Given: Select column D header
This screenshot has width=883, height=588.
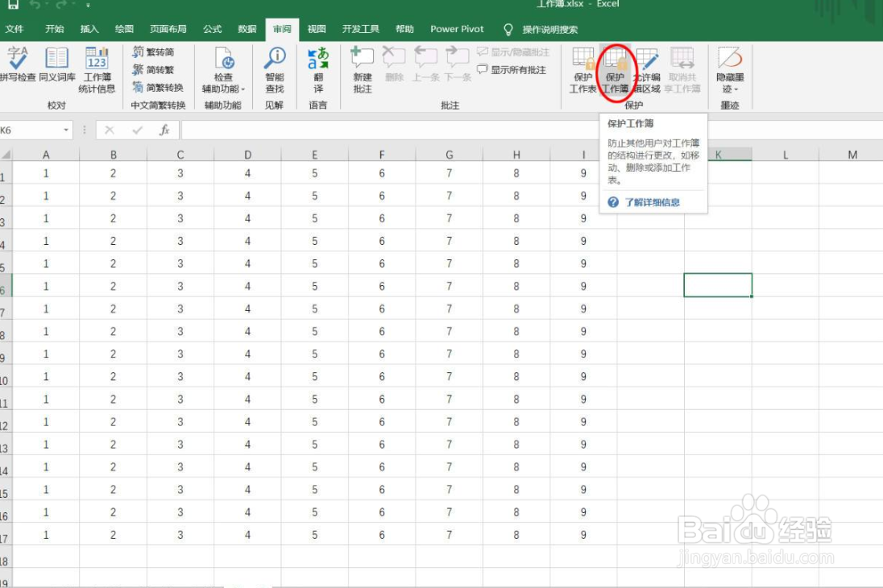Looking at the screenshot, I should (248, 155).
